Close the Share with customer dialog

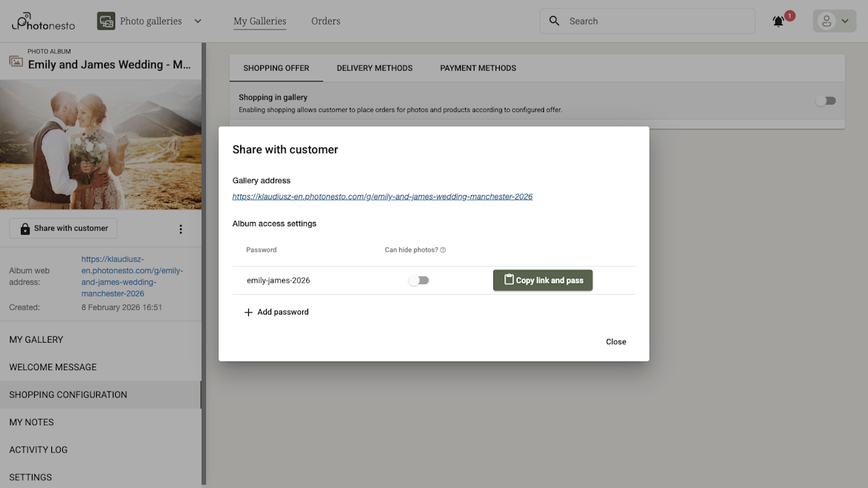coord(616,341)
